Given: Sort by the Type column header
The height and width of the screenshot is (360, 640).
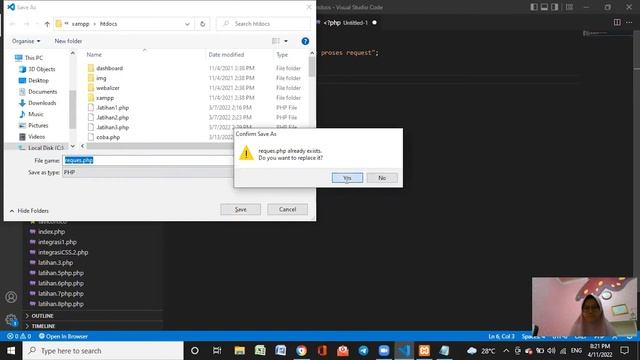Looking at the screenshot, I should click(x=282, y=55).
